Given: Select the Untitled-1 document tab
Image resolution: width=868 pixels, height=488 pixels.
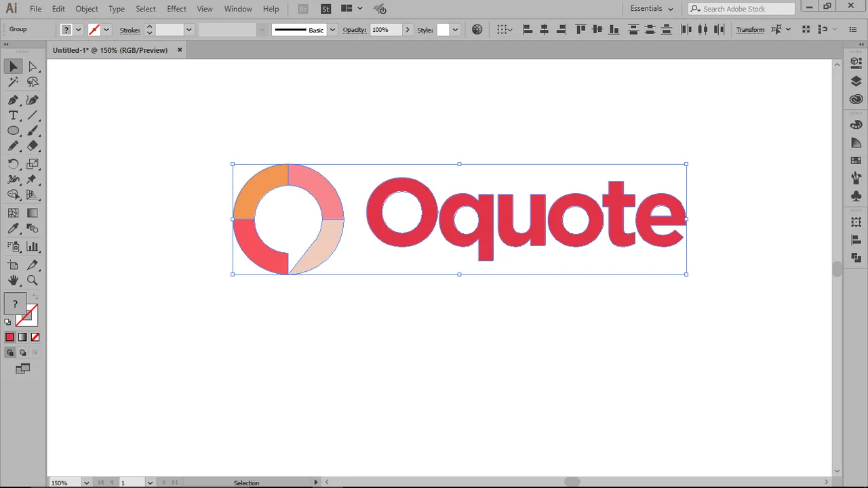Looking at the screenshot, I should tap(111, 50).
